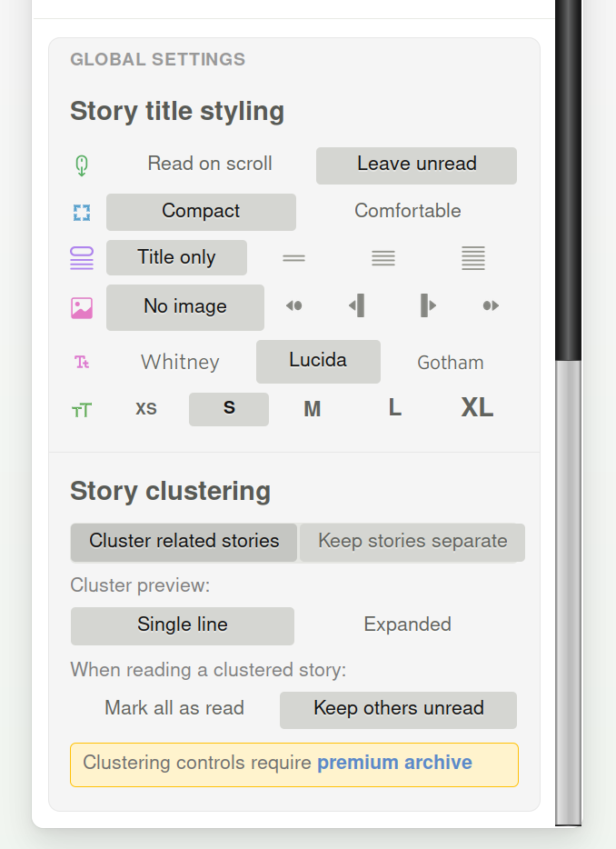This screenshot has width=616, height=849.
Task: Select Leave unread option
Action: (416, 165)
